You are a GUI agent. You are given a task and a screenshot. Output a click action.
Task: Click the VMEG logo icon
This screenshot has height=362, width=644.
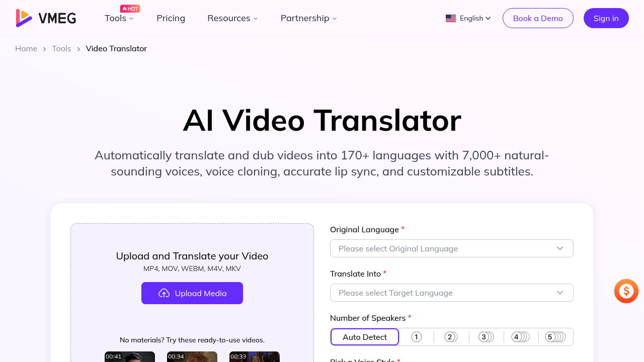23,18
